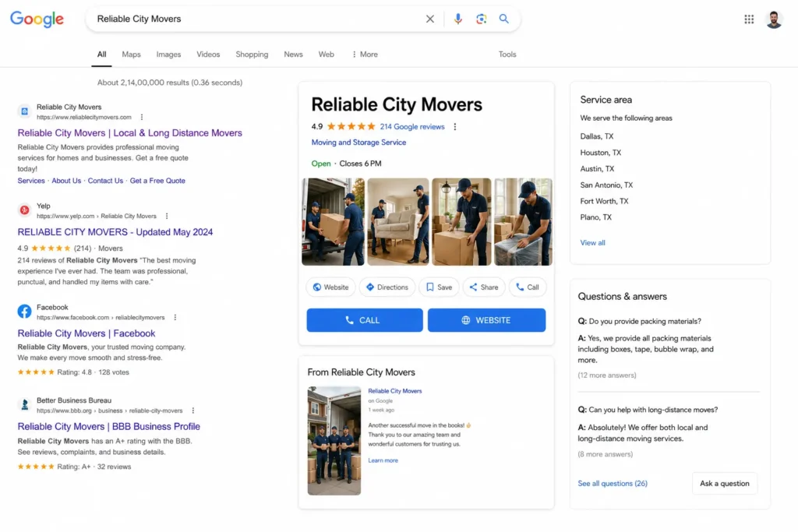Image resolution: width=798 pixels, height=532 pixels.
Task: Switch to the Videos tab
Action: coord(208,55)
